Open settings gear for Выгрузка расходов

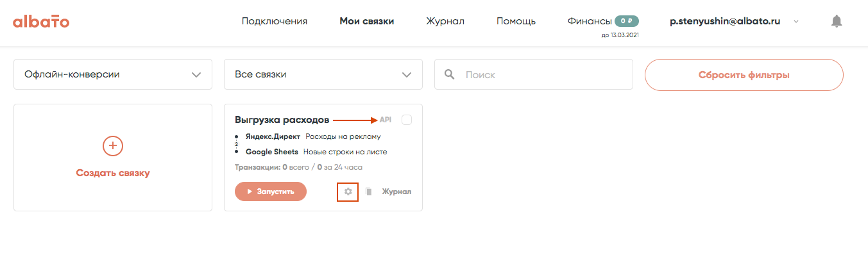[x=348, y=191]
